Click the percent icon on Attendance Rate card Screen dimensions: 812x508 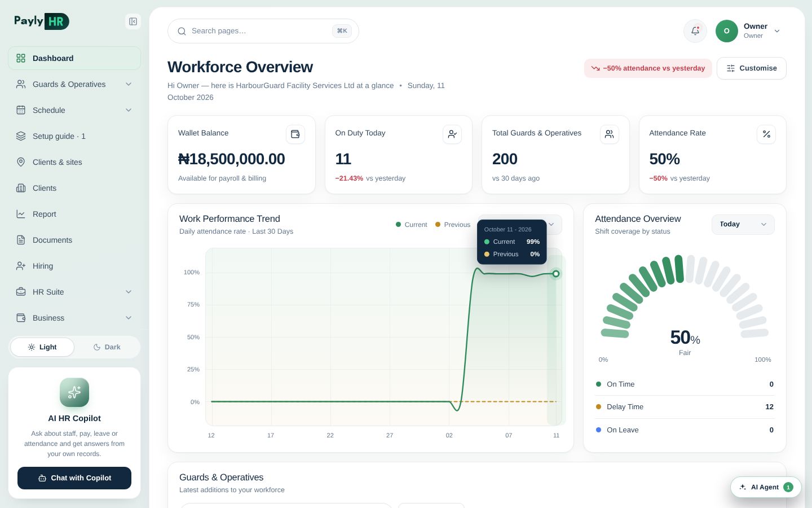coord(766,134)
